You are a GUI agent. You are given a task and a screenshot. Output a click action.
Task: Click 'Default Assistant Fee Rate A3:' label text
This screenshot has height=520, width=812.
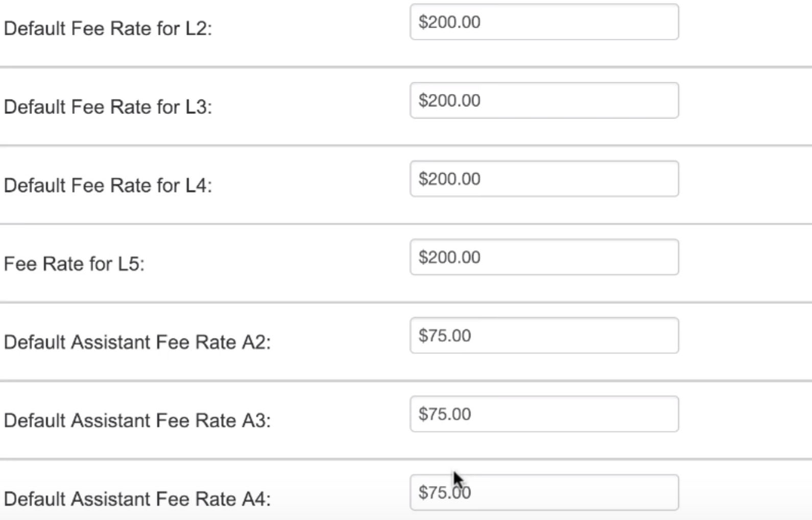click(137, 421)
